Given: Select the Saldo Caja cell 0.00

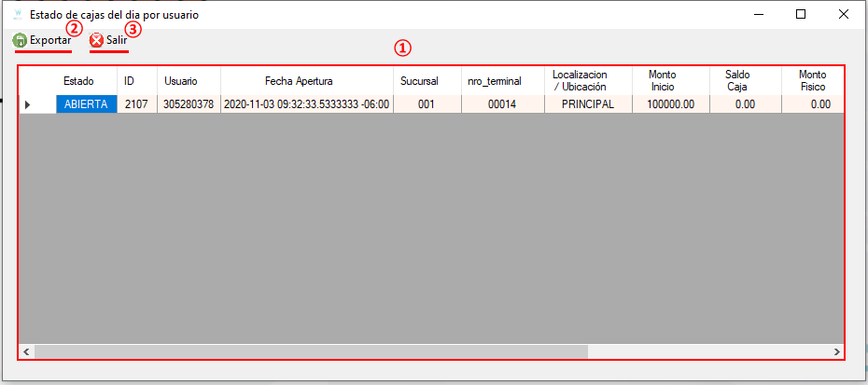Looking at the screenshot, I should (x=746, y=104).
